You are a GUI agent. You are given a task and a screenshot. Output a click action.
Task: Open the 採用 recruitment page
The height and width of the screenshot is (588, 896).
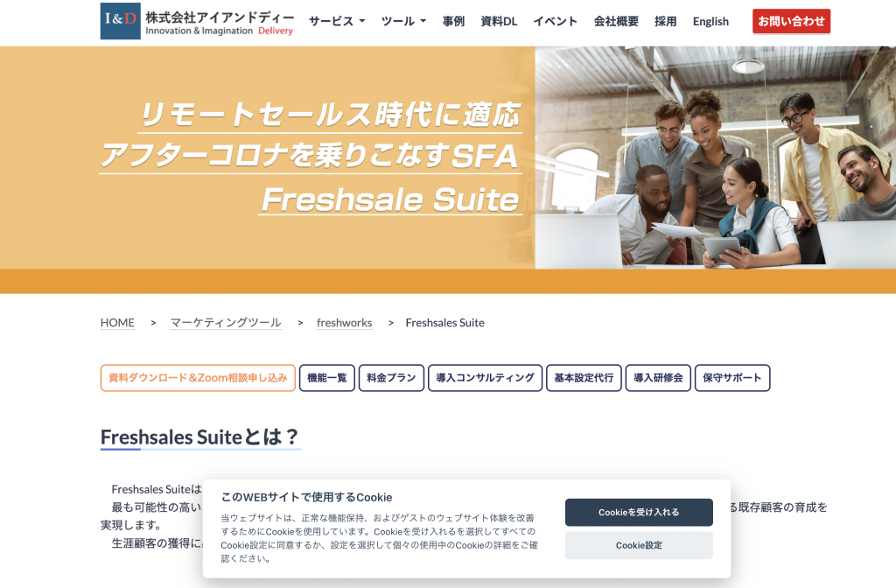click(665, 22)
